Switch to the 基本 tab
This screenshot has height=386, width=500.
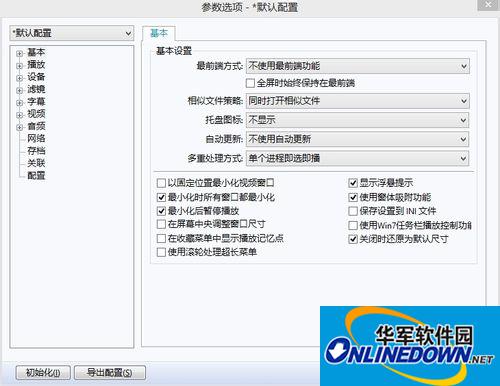coord(159,33)
